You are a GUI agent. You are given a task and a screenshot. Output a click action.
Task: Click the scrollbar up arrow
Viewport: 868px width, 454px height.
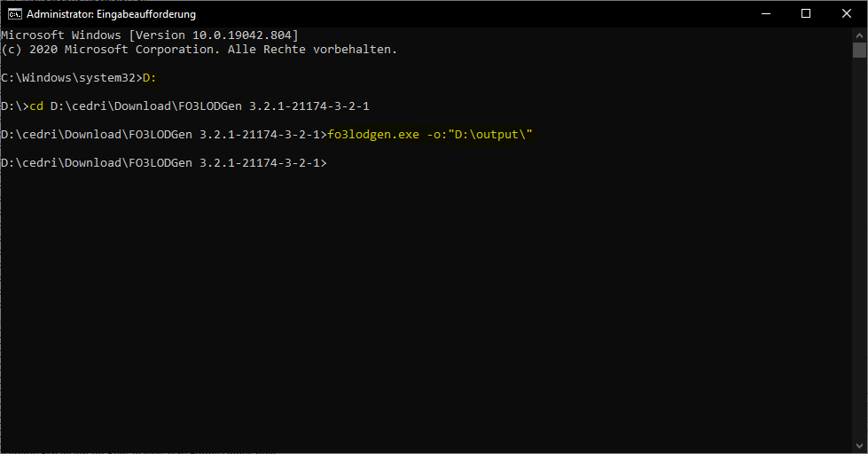[x=859, y=34]
